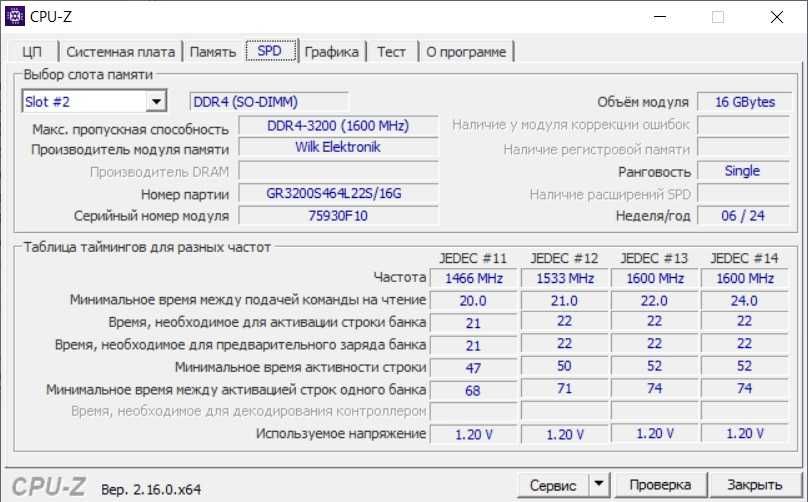The width and height of the screenshot is (808, 502).
Task: Click the 24.0 CAS latency cell
Action: pyautogui.click(x=745, y=300)
